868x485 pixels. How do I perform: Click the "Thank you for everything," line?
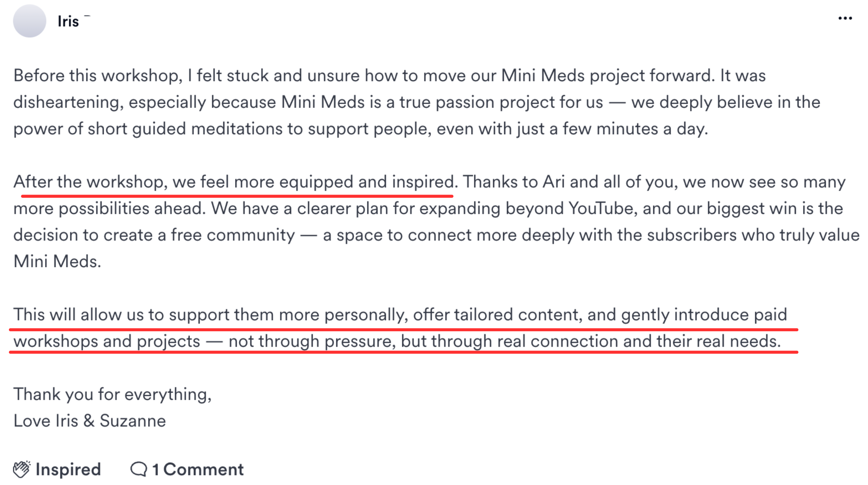[112, 394]
